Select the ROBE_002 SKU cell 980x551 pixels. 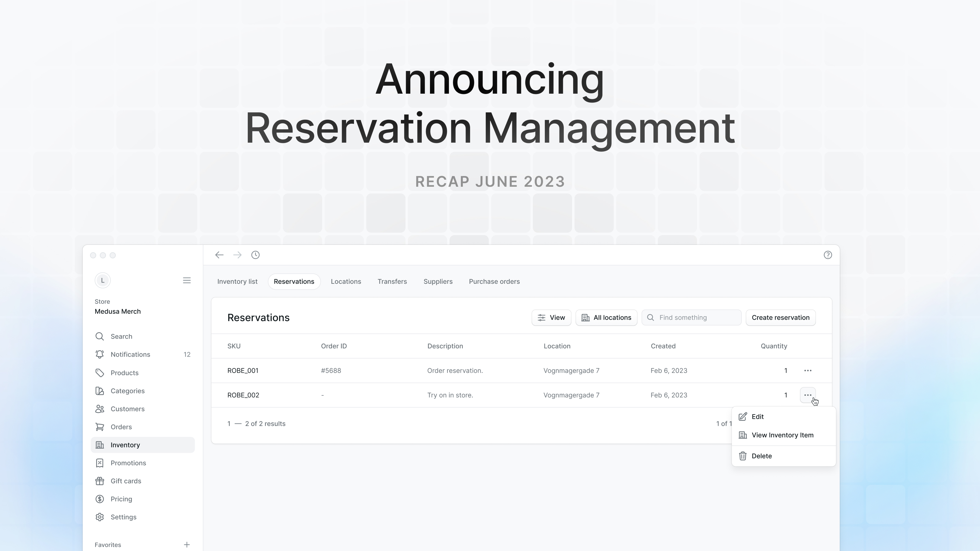tap(243, 395)
